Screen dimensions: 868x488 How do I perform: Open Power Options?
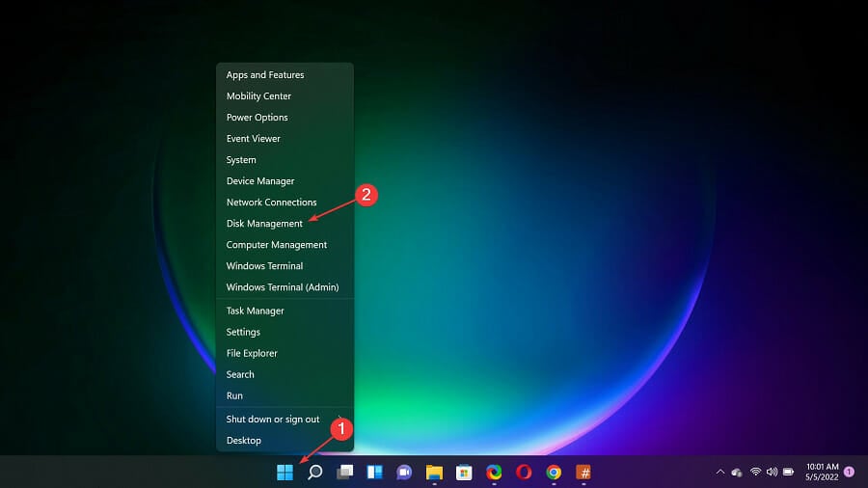(x=285, y=118)
